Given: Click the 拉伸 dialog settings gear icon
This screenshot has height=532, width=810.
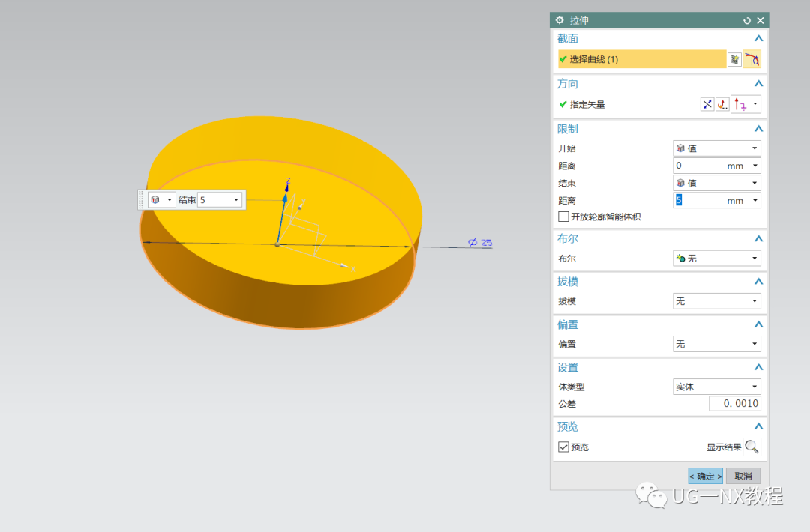Looking at the screenshot, I should click(x=559, y=20).
